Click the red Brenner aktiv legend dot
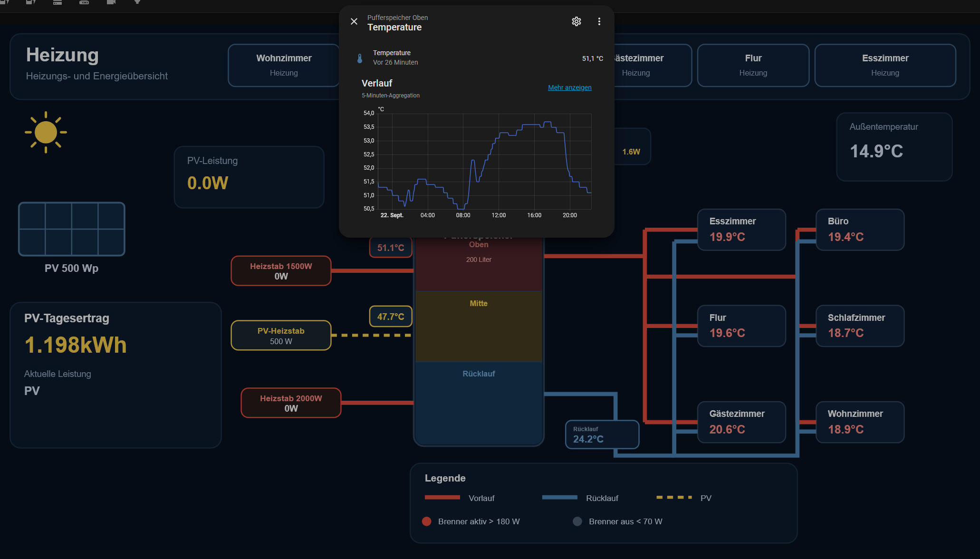 [x=426, y=521]
